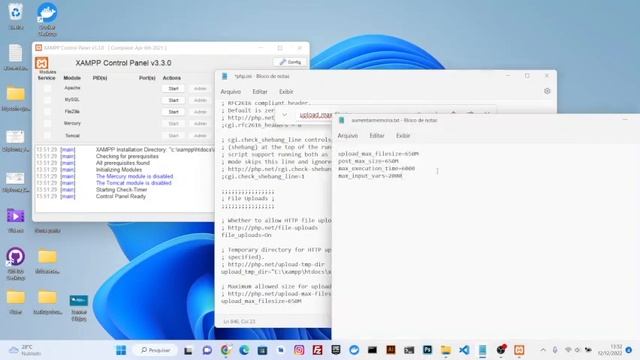
Task: Tick the Tomcat service checkbox in XAMPP
Action: [47, 135]
